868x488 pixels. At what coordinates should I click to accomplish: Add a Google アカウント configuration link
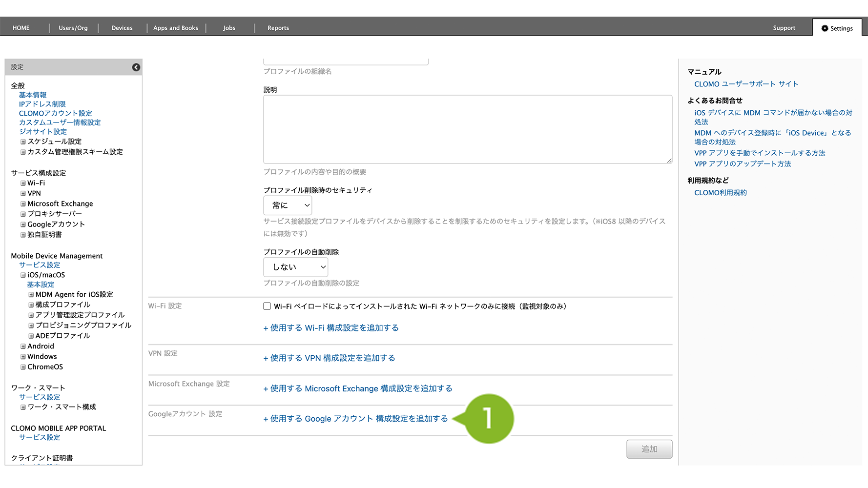point(355,419)
